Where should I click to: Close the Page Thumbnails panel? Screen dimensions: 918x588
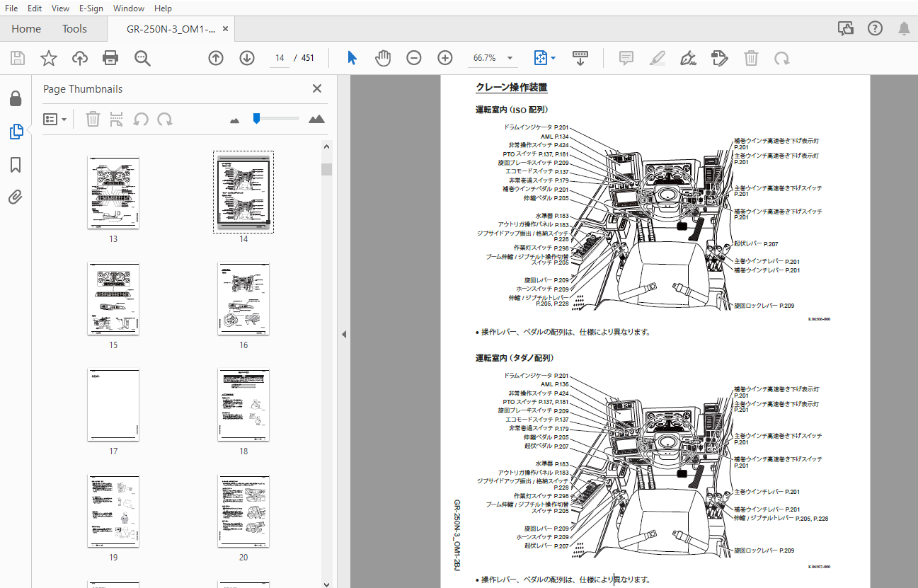click(x=317, y=88)
